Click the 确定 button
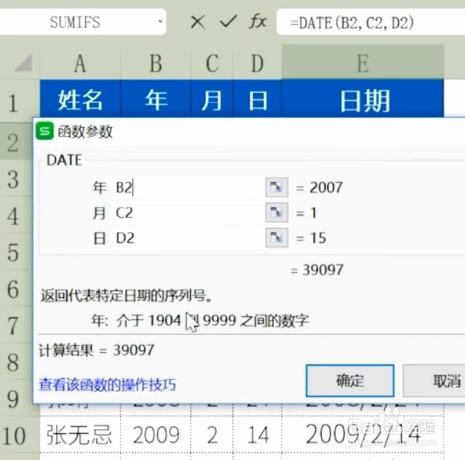This screenshot has width=465, height=460. pyautogui.click(x=350, y=381)
